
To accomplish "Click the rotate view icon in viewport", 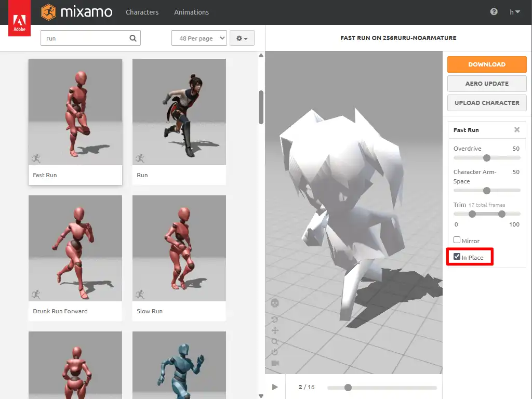I will tap(275, 319).
